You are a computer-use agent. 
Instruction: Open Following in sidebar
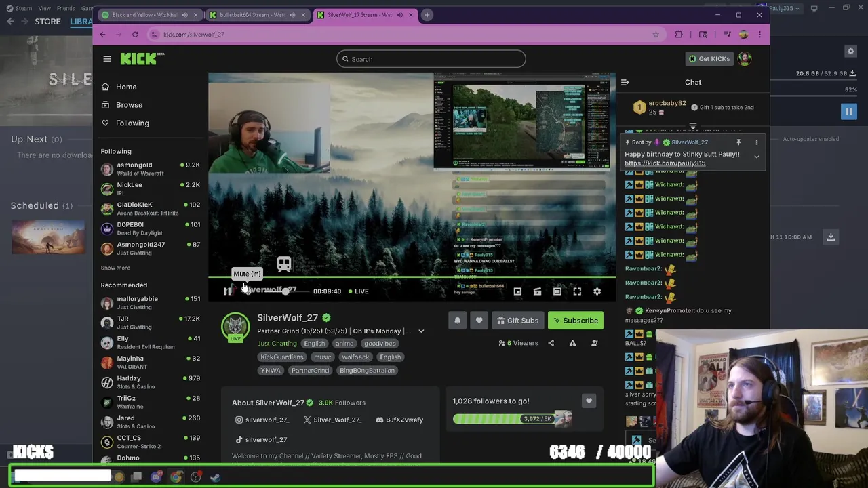coord(125,123)
